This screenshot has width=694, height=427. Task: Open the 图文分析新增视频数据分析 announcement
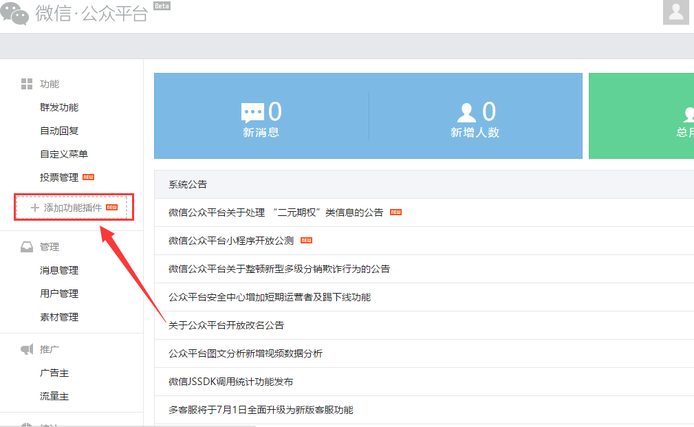click(246, 354)
